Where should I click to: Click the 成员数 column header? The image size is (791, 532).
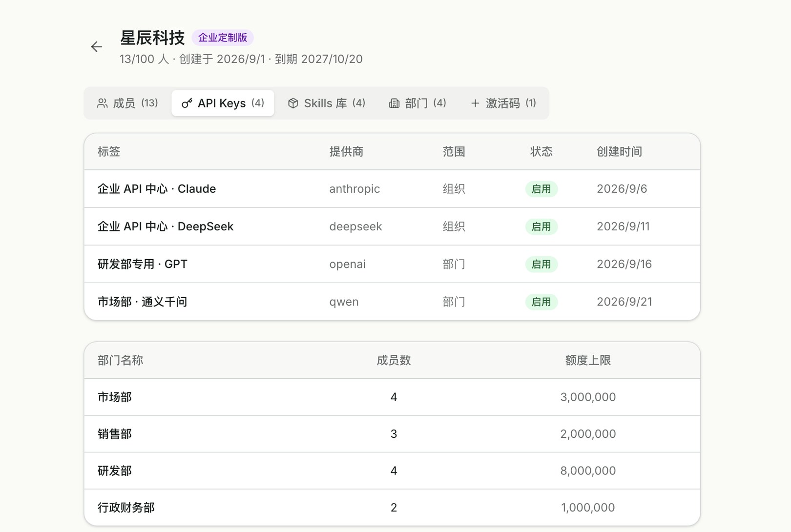394,360
